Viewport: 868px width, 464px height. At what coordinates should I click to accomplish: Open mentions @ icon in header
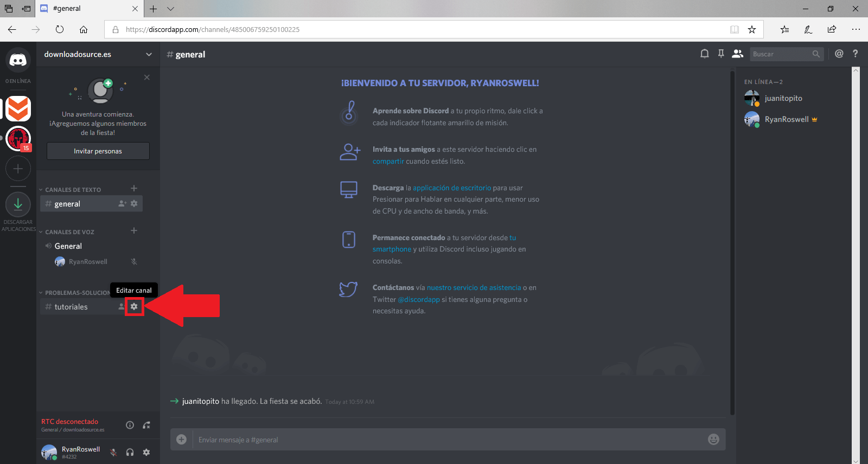coord(839,54)
